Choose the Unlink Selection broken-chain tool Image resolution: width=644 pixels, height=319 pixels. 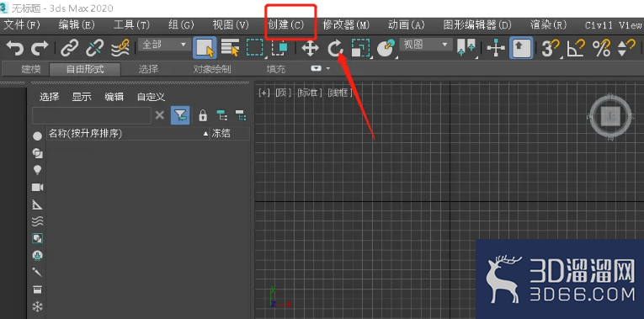[94, 48]
